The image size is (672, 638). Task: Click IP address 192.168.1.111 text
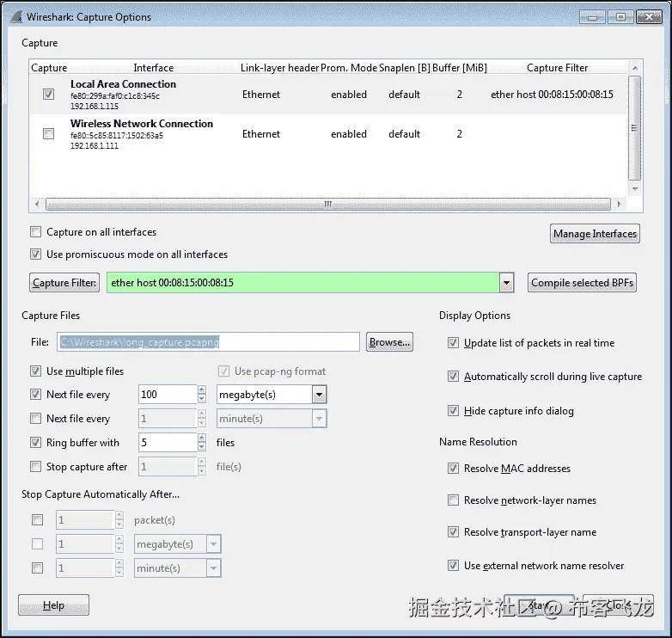click(95, 146)
